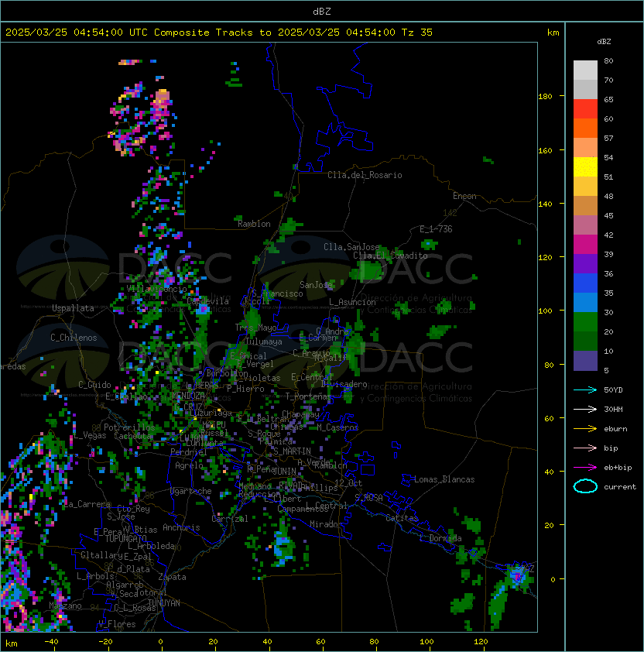Click the Clla.del_Rosario place label
Viewport: 644px width, 652px height.
365,175
